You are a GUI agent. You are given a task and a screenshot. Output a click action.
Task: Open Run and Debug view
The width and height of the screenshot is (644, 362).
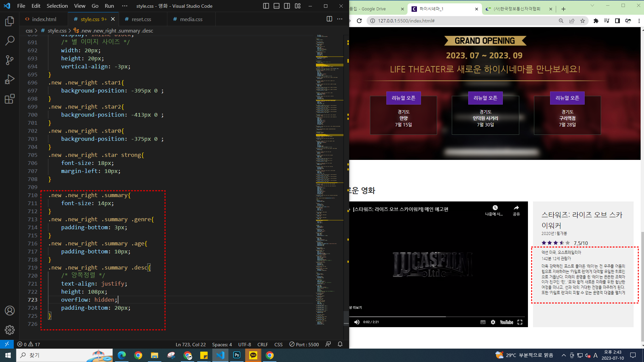click(10, 79)
